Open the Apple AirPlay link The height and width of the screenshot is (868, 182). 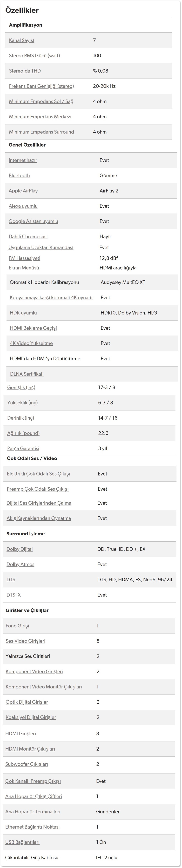click(23, 191)
